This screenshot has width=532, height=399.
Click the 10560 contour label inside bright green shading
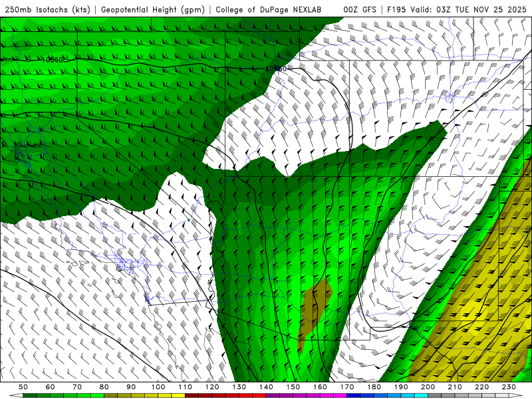click(x=53, y=60)
